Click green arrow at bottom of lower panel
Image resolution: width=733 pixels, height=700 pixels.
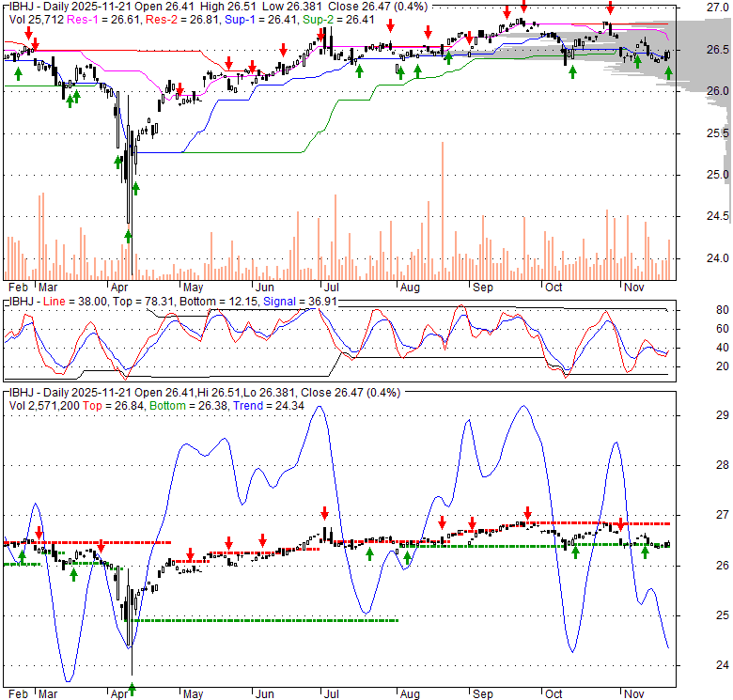pyautogui.click(x=132, y=688)
